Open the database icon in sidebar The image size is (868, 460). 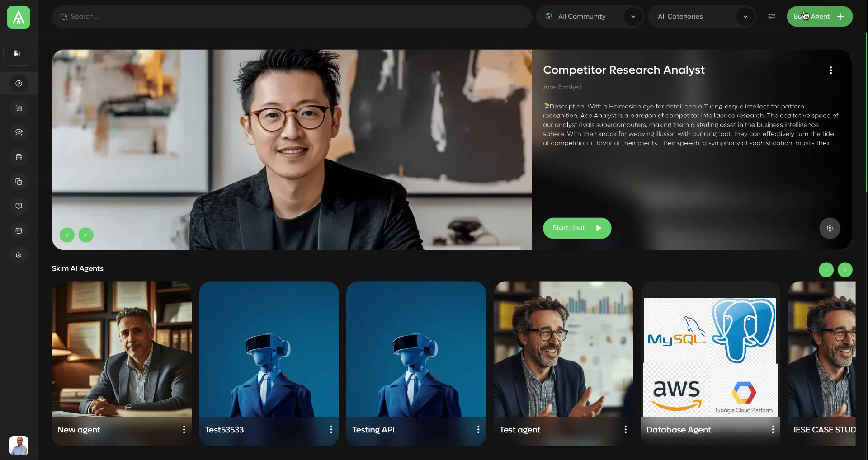(19, 157)
